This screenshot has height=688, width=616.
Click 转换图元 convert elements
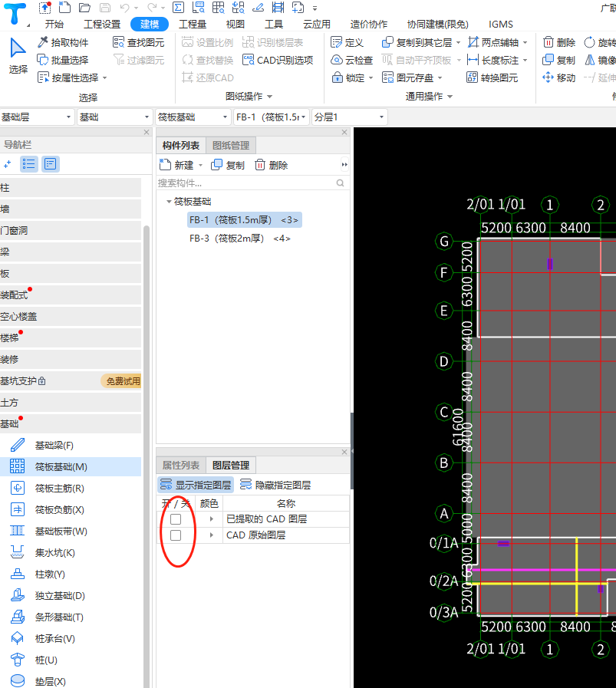[492, 77]
